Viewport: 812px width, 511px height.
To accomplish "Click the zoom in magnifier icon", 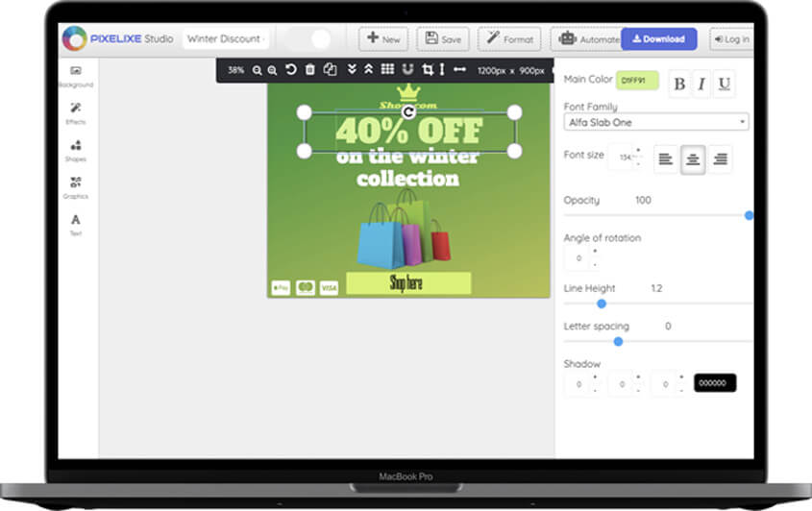I will tap(258, 70).
